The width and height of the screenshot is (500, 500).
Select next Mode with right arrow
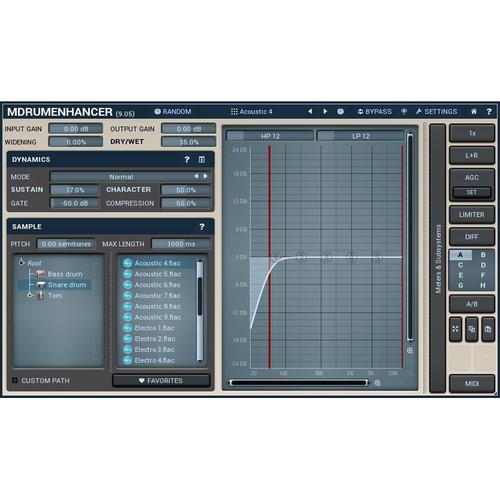205,176
